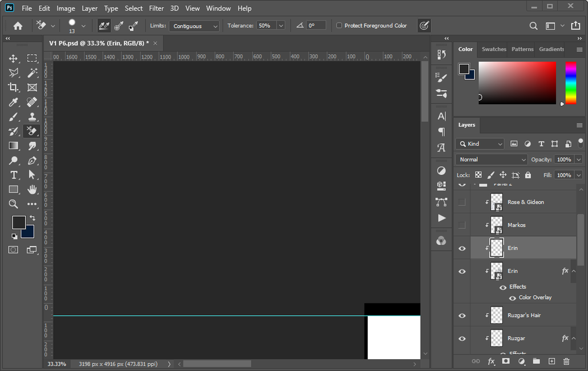Screen dimensions: 588x371
Task: Show the Markos layer visibility
Action: coord(462,225)
